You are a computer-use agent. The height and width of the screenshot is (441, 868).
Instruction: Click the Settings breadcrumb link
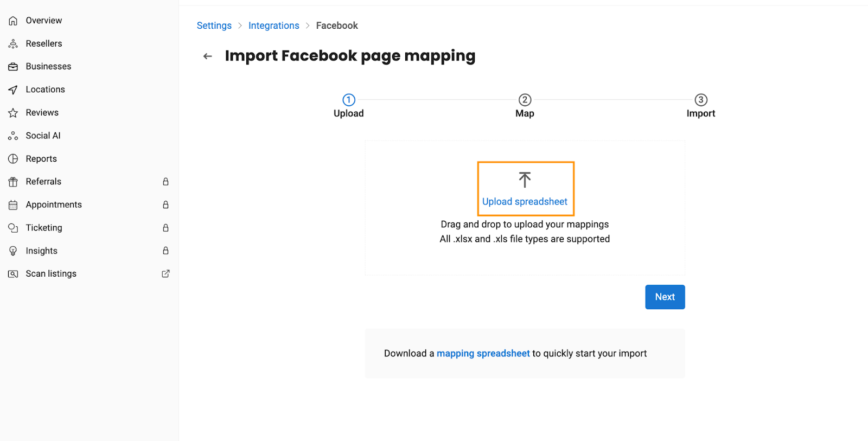point(214,25)
